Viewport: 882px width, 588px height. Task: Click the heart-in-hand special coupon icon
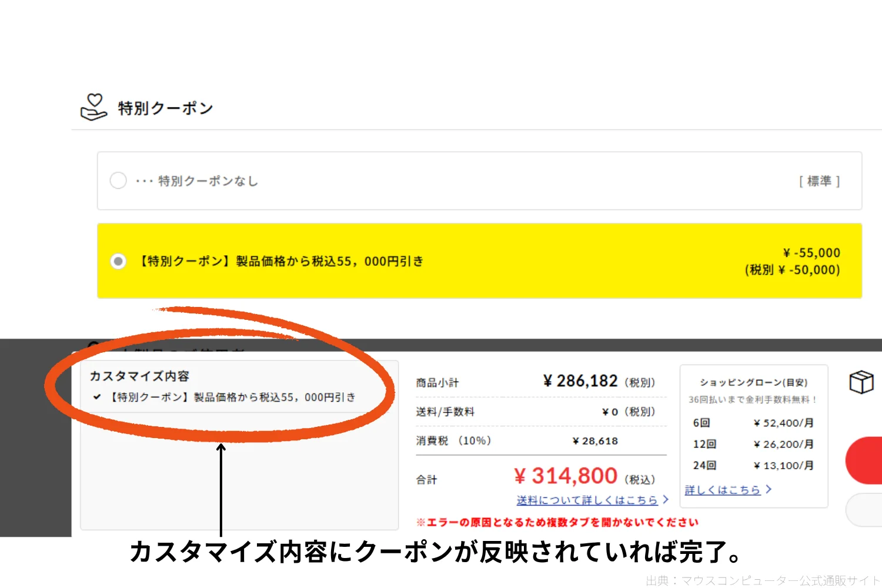(93, 107)
